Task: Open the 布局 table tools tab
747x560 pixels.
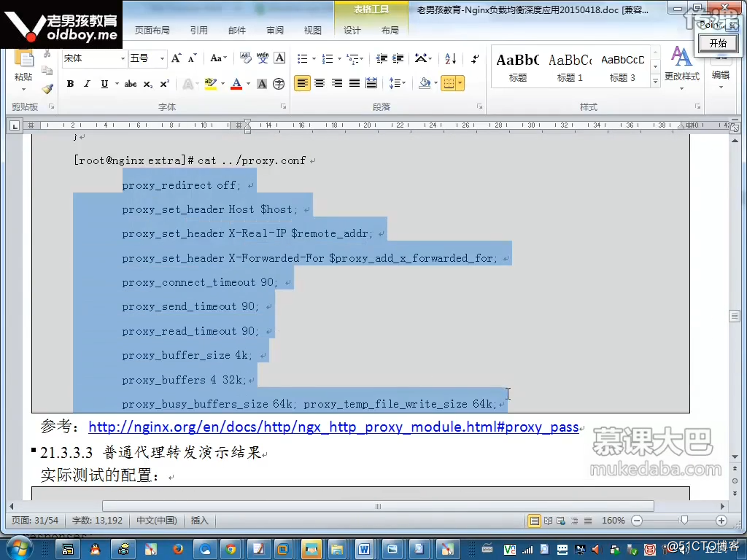Action: [390, 30]
